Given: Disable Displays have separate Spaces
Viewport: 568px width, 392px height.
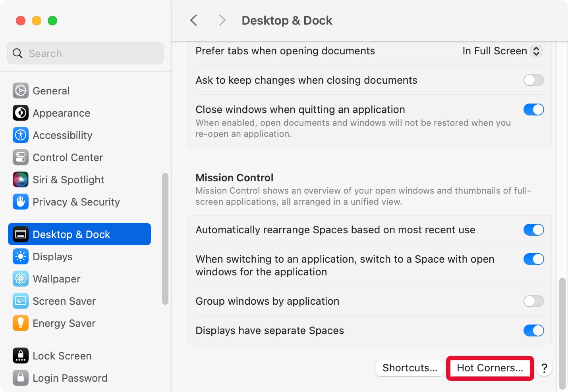Looking at the screenshot, I should (x=533, y=331).
